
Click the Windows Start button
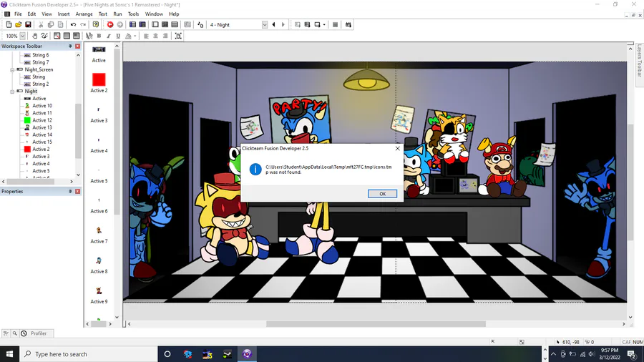(9, 354)
